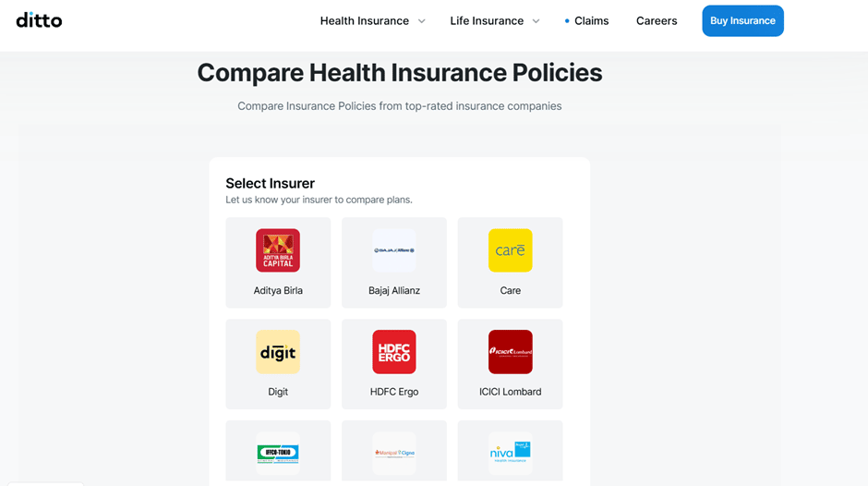This screenshot has height=486, width=868.
Task: Choose the HDFC Ergo logo
Action: click(x=394, y=352)
